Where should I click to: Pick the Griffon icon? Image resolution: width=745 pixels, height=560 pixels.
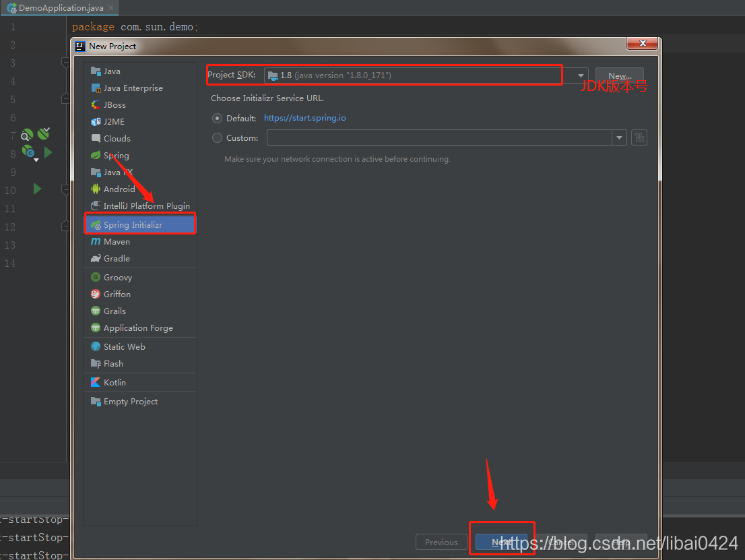pos(96,294)
